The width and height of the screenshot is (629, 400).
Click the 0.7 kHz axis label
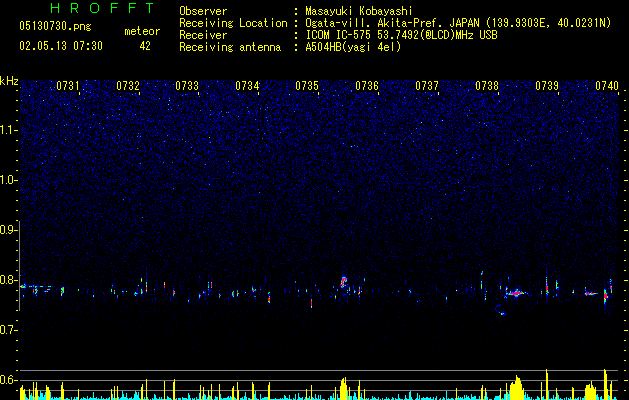point(9,330)
